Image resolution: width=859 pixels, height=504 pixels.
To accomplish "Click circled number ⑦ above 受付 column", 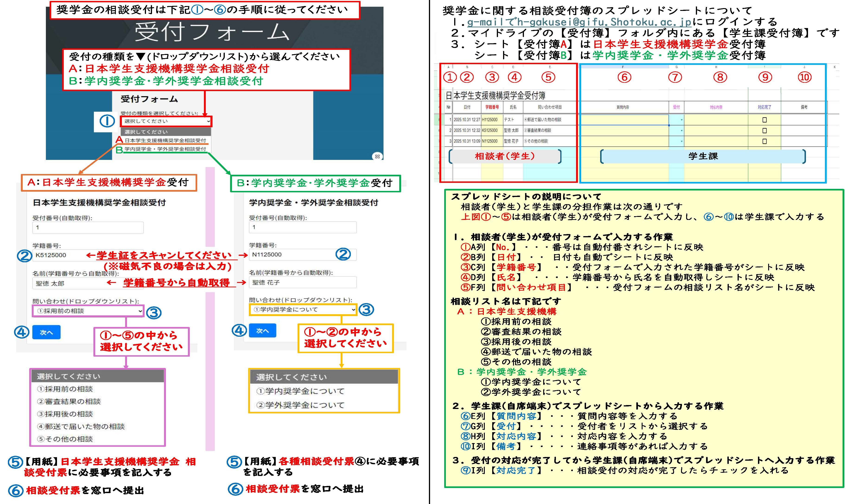I will [675, 77].
